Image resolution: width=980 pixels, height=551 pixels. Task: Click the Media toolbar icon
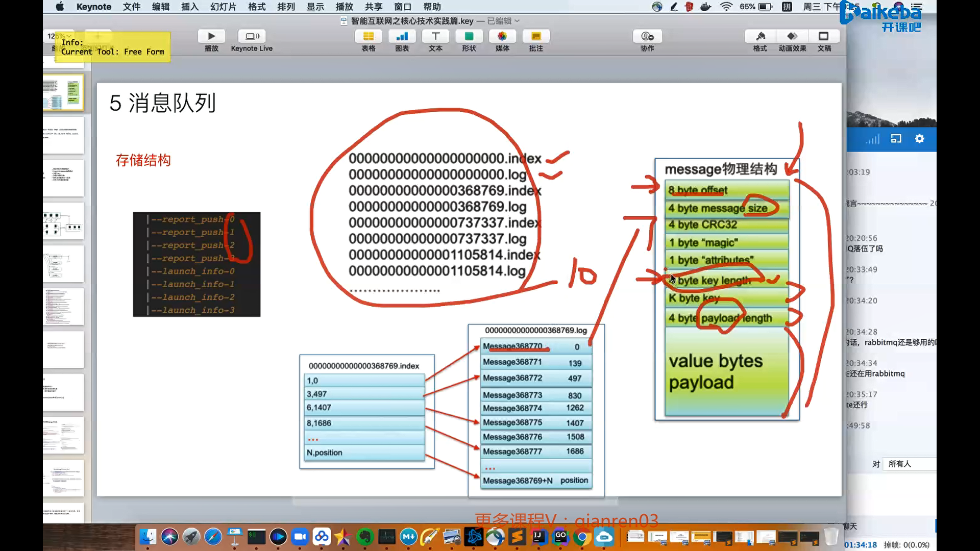point(502,36)
